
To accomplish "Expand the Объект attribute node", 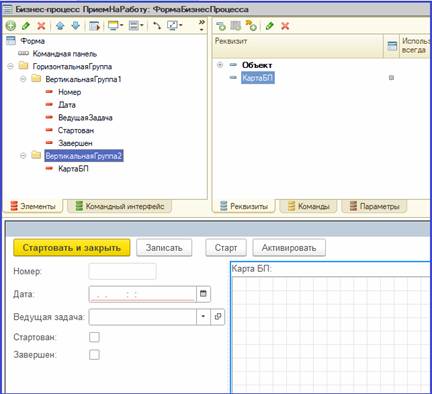I will coord(220,65).
